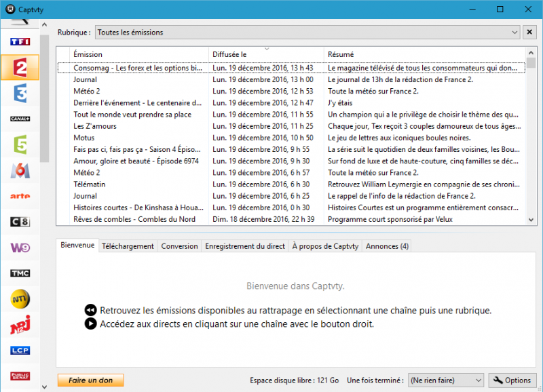Switch to the Téléchargement tab
Image resolution: width=543 pixels, height=392 pixels.
tap(128, 246)
